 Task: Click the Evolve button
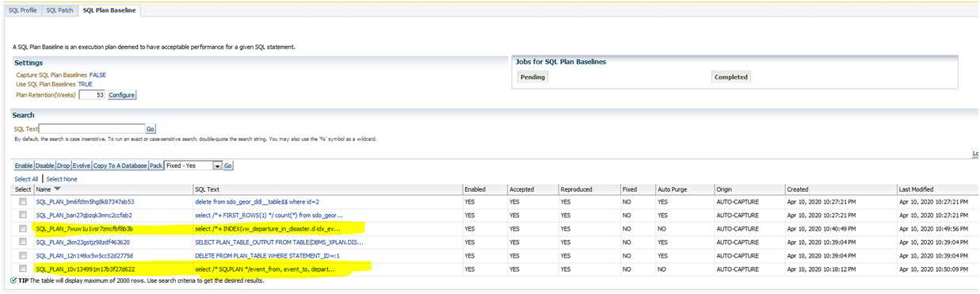pos(82,166)
